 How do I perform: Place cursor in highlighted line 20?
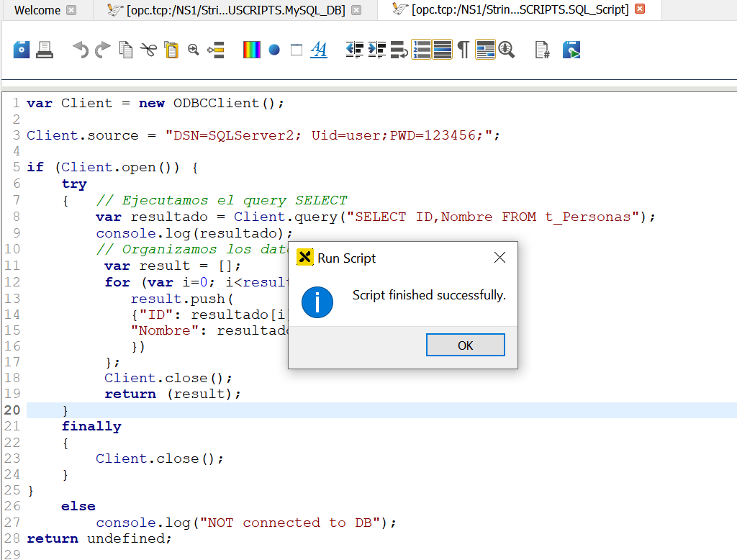click(381, 410)
